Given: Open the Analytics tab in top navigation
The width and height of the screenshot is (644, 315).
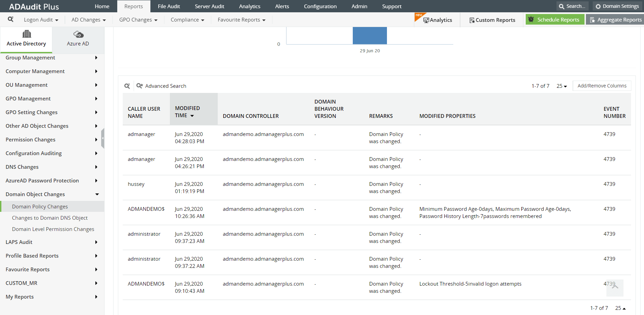Looking at the screenshot, I should pyautogui.click(x=250, y=6).
